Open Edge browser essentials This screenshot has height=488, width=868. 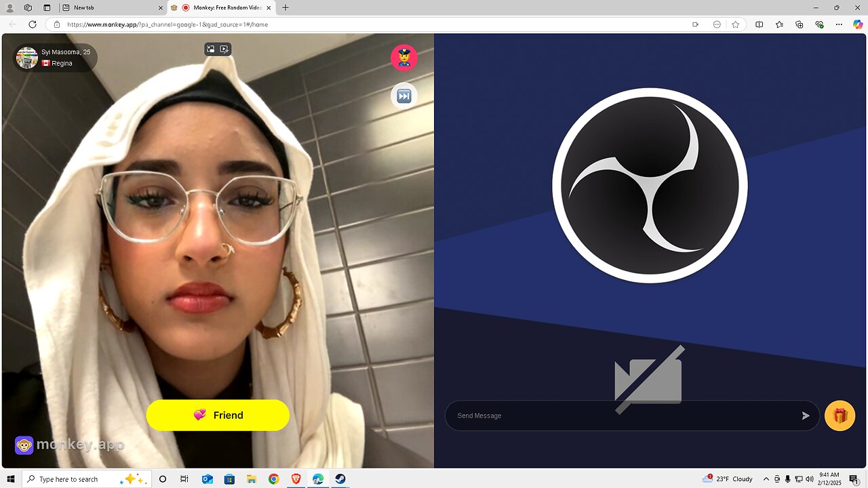click(x=819, y=24)
